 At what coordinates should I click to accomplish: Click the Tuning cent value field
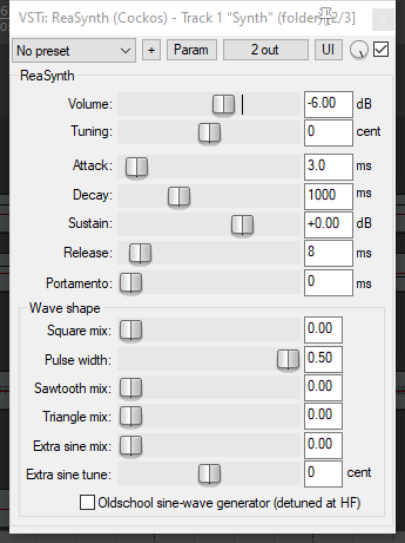[x=328, y=133]
